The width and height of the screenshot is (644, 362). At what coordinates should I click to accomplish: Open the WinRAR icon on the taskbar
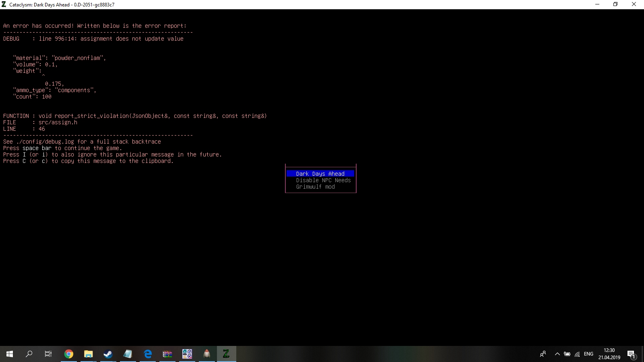coord(167,354)
